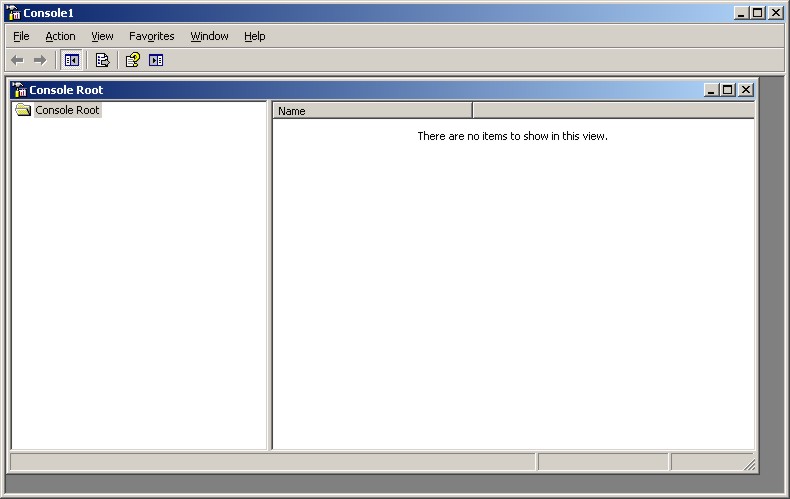Open the Window menu

[209, 36]
